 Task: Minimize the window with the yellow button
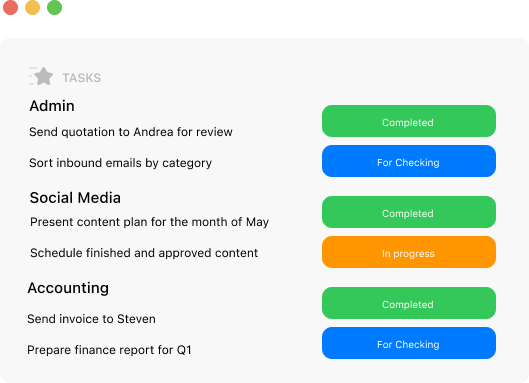32,7
